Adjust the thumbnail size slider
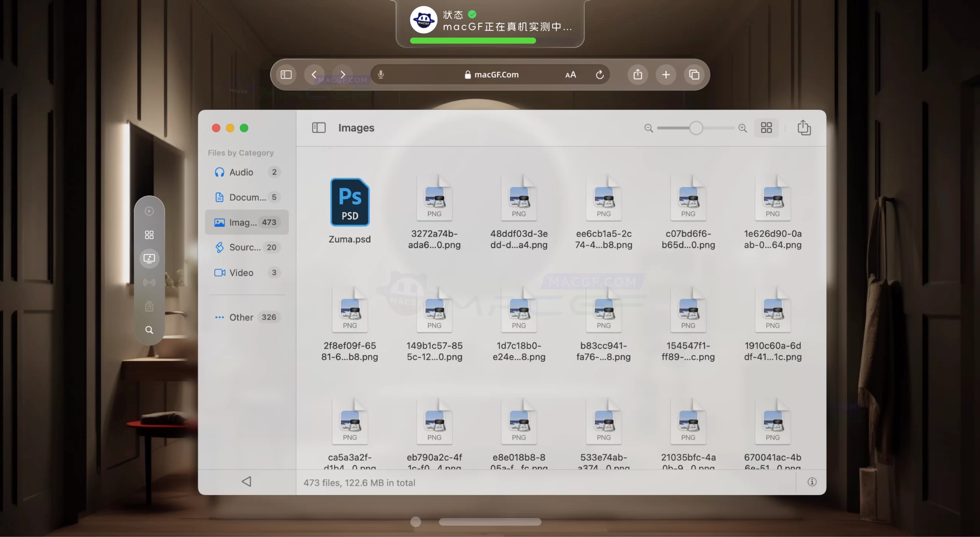Image resolution: width=980 pixels, height=537 pixels. click(x=696, y=128)
